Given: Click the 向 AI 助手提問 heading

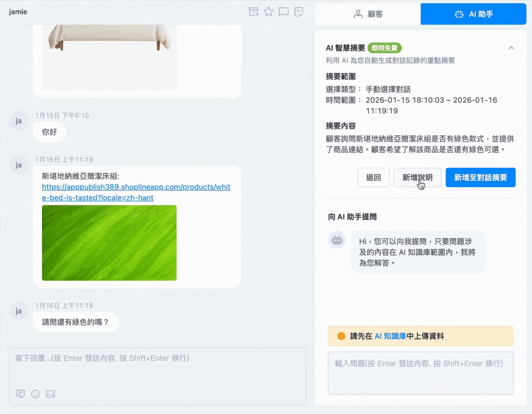Looking at the screenshot, I should point(352,217).
